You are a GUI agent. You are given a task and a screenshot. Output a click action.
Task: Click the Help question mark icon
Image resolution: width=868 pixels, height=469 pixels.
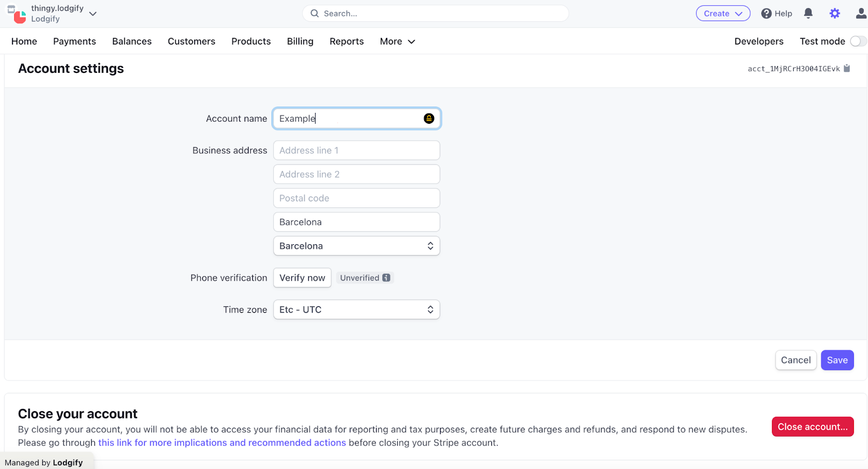(766, 14)
